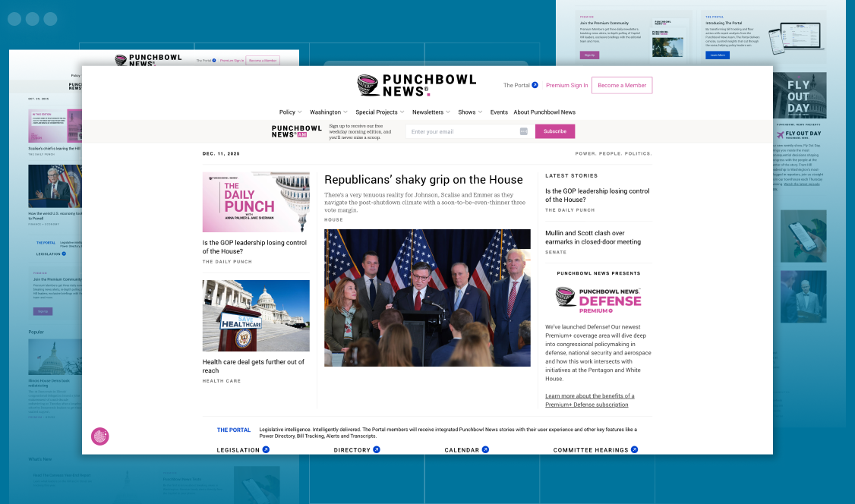Click Learn More button in background top-right window
Image resolution: width=855 pixels, height=504 pixels.
[717, 55]
